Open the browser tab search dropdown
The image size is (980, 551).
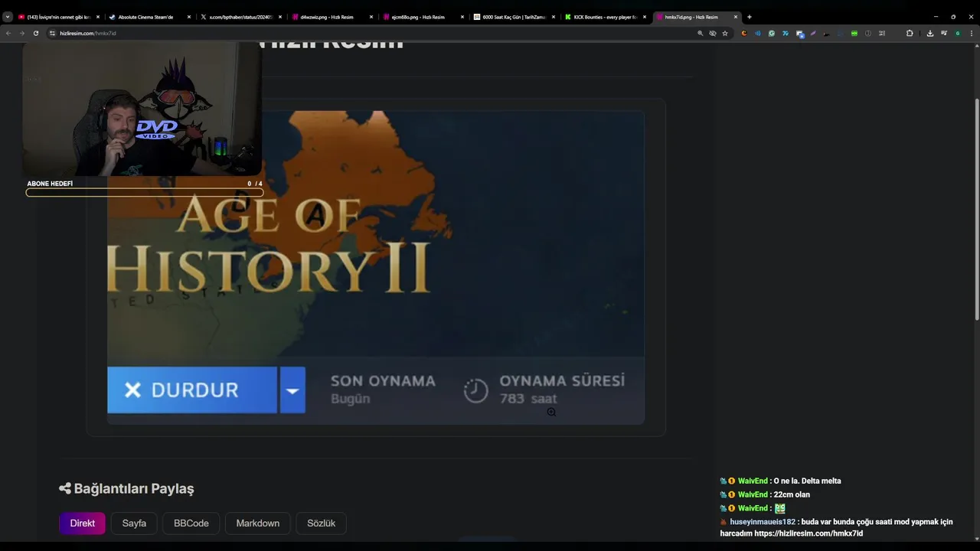coord(8,17)
